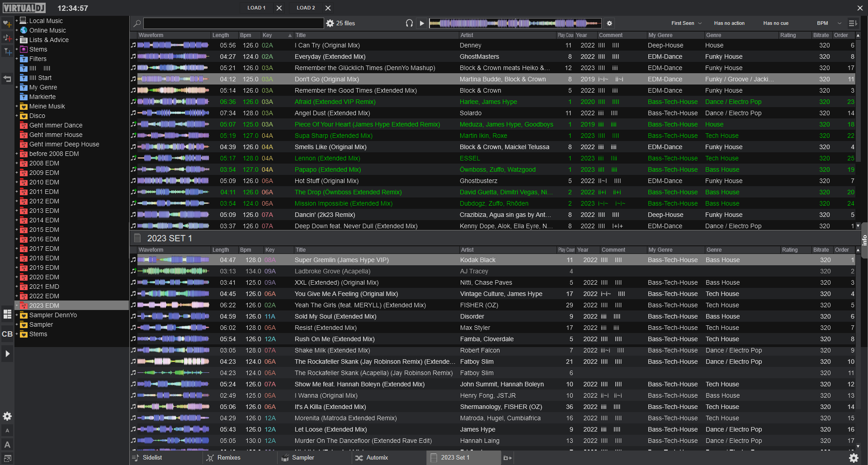Expand the Meine Musik folder
868x465 pixels.
click(17, 106)
